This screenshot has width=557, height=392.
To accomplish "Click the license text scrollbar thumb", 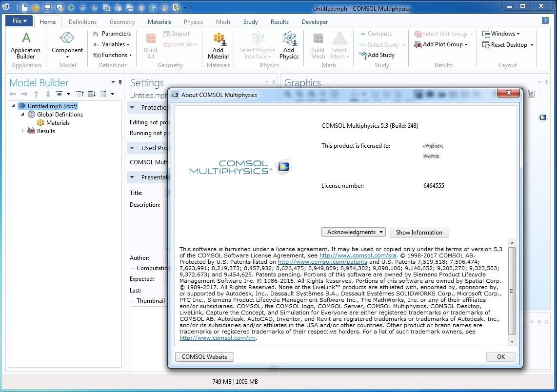I will pos(512,291).
